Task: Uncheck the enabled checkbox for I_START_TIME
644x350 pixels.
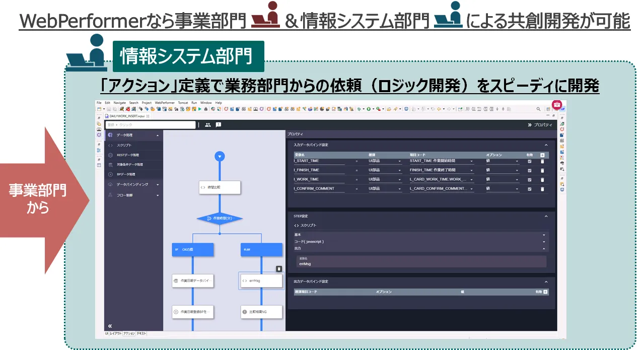Action: [x=529, y=161]
